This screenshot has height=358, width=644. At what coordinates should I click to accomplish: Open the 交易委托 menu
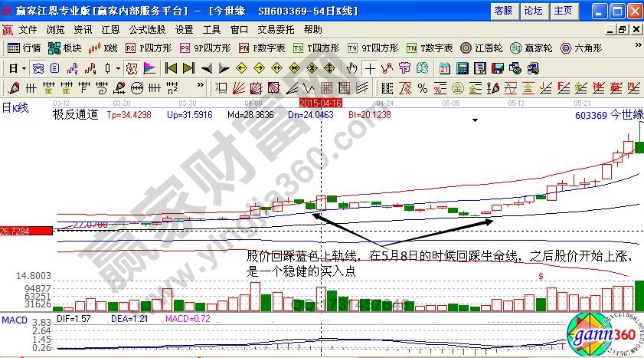[x=276, y=30]
